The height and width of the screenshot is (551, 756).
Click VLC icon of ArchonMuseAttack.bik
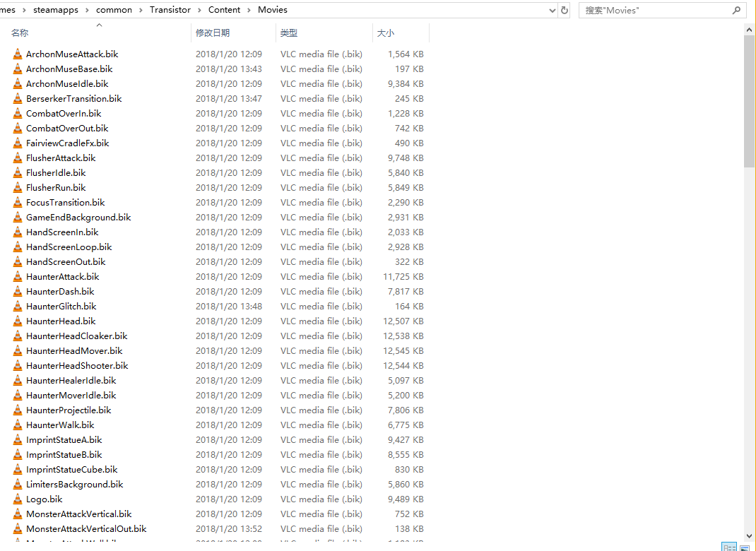coord(18,54)
